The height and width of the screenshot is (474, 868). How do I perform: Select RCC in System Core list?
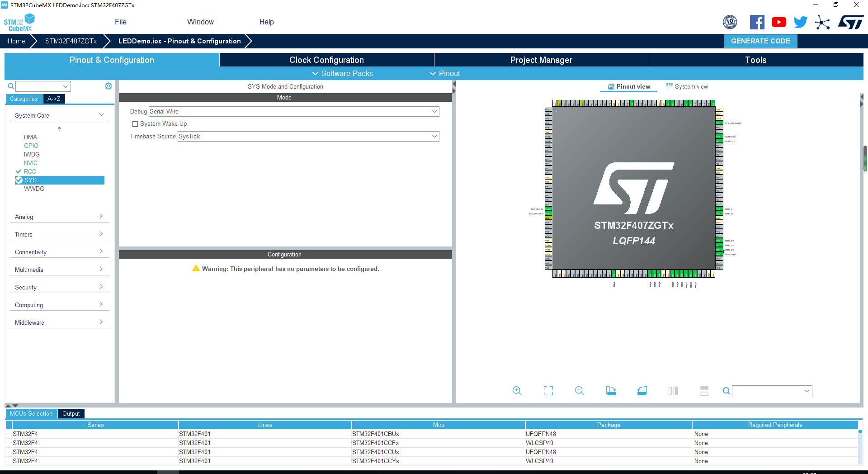click(30, 171)
